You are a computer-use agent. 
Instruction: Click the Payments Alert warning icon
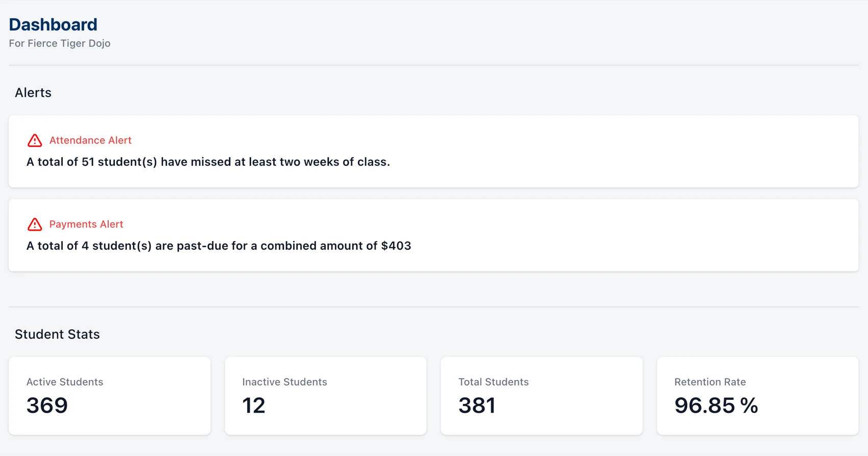pyautogui.click(x=34, y=224)
